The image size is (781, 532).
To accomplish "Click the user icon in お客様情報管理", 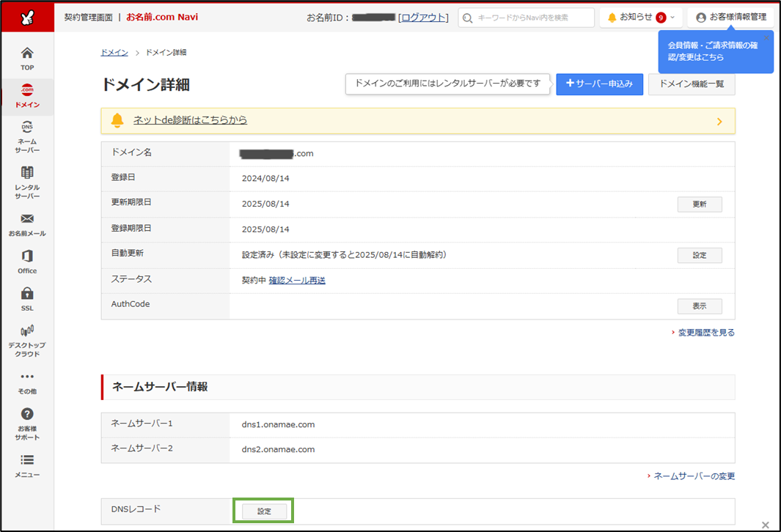I will (x=701, y=18).
